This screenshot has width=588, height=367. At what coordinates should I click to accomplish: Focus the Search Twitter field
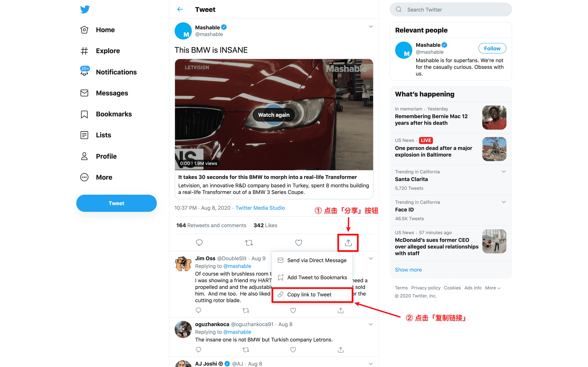pyautogui.click(x=451, y=9)
